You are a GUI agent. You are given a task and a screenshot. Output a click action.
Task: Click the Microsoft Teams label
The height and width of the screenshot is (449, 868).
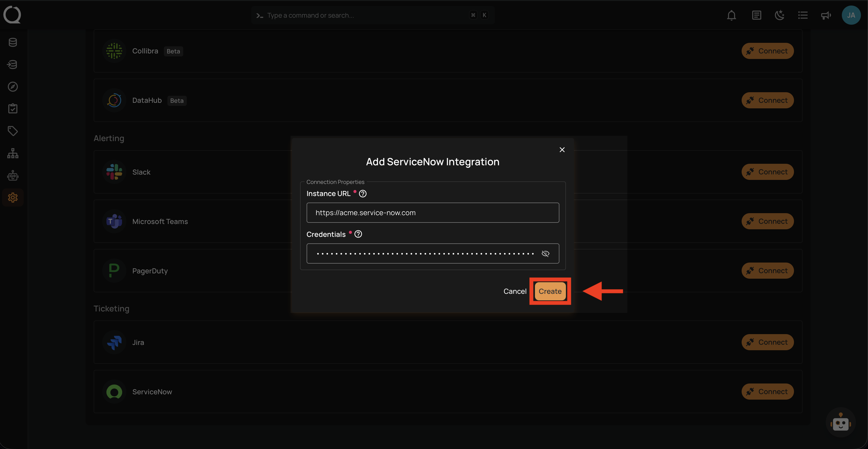[x=160, y=221]
